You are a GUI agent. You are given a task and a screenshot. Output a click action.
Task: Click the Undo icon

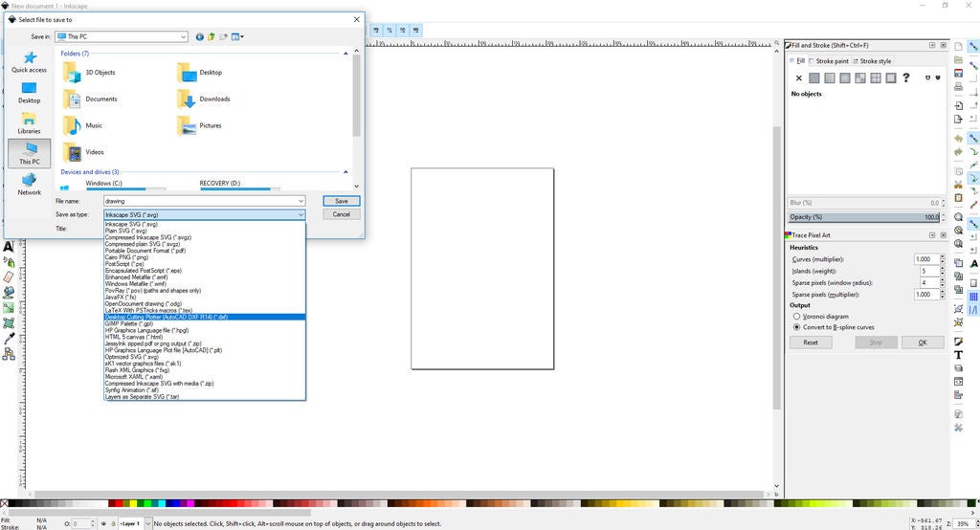click(958, 138)
